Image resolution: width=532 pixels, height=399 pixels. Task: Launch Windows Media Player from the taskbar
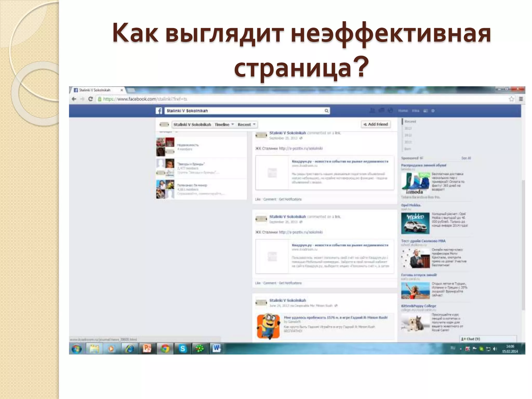(111, 349)
